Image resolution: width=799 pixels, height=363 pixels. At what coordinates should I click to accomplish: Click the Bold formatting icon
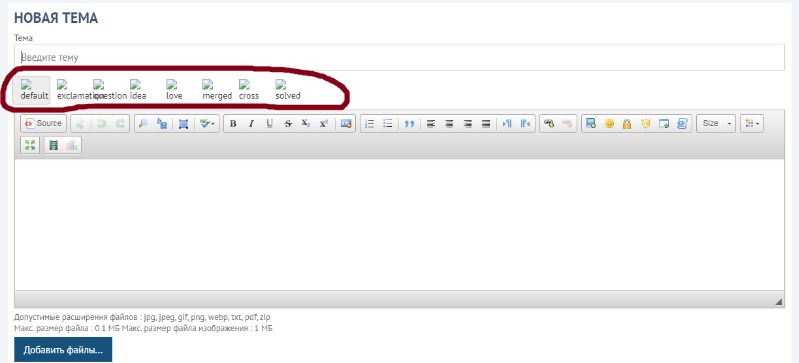[233, 123]
